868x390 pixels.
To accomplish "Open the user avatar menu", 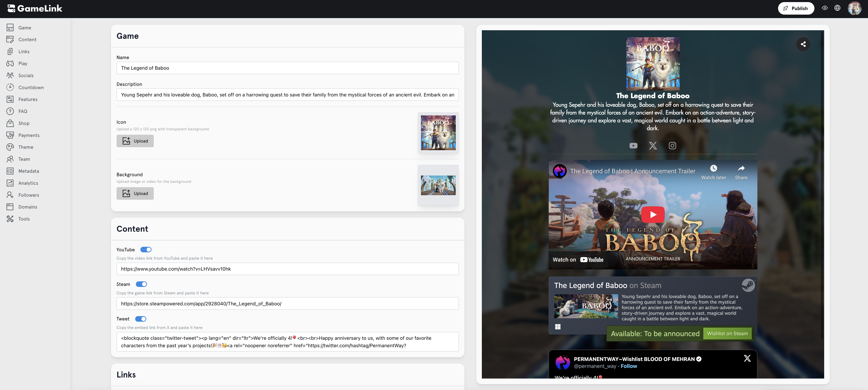I will (855, 8).
